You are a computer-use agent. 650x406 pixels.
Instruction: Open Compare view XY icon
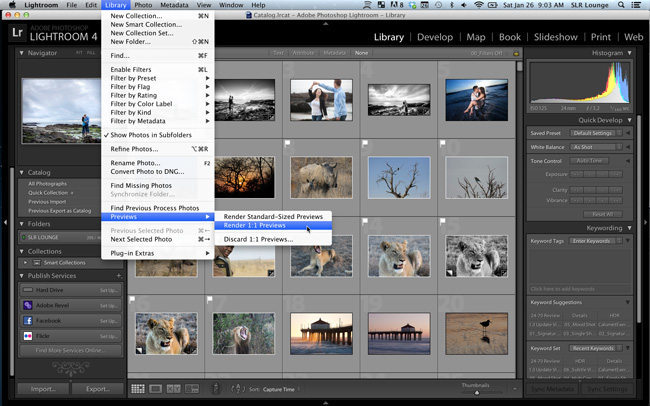click(x=173, y=389)
